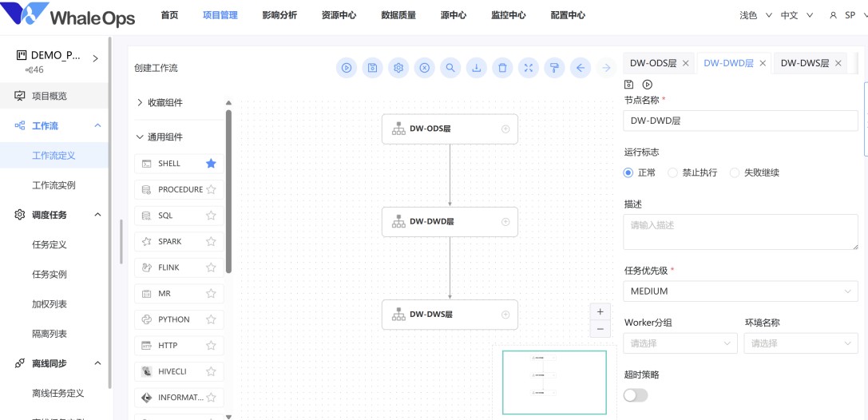Star the MR component

tap(211, 293)
